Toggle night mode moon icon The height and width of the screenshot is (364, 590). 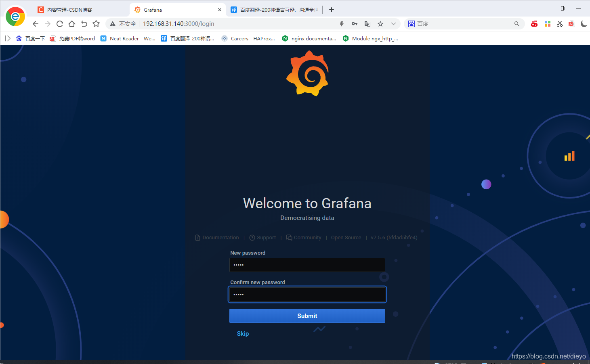point(584,24)
